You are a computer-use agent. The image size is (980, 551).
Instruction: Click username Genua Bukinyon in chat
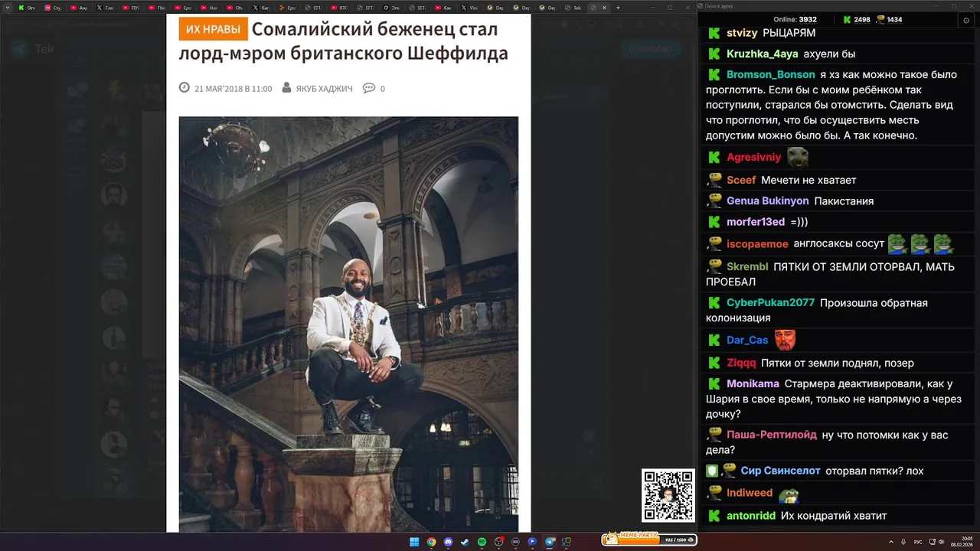click(767, 201)
